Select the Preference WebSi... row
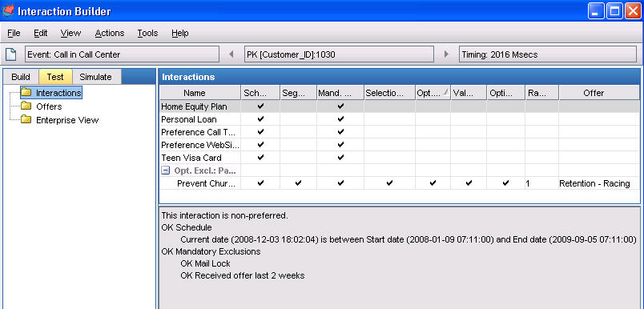This screenshot has width=644, height=309. pos(399,145)
